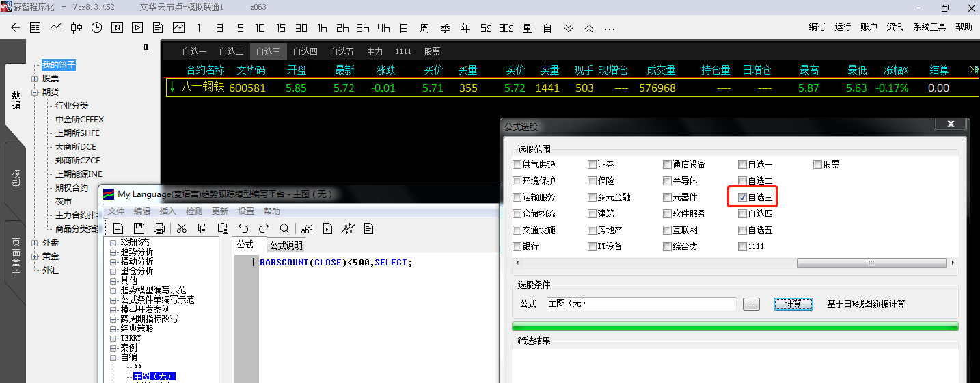This screenshot has height=383, width=980.
Task: Click the back arrow in the main toolbar
Action: [x=16, y=28]
